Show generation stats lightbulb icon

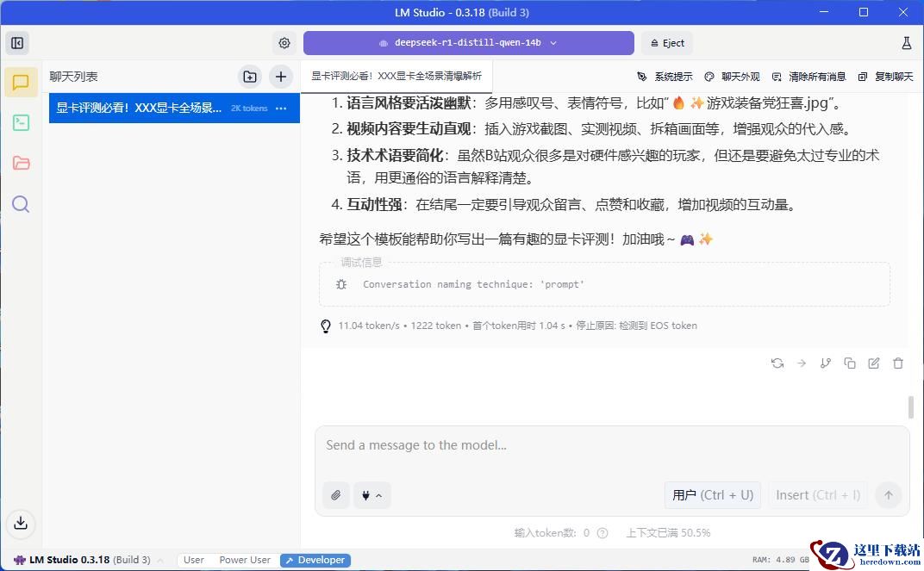pyautogui.click(x=326, y=326)
